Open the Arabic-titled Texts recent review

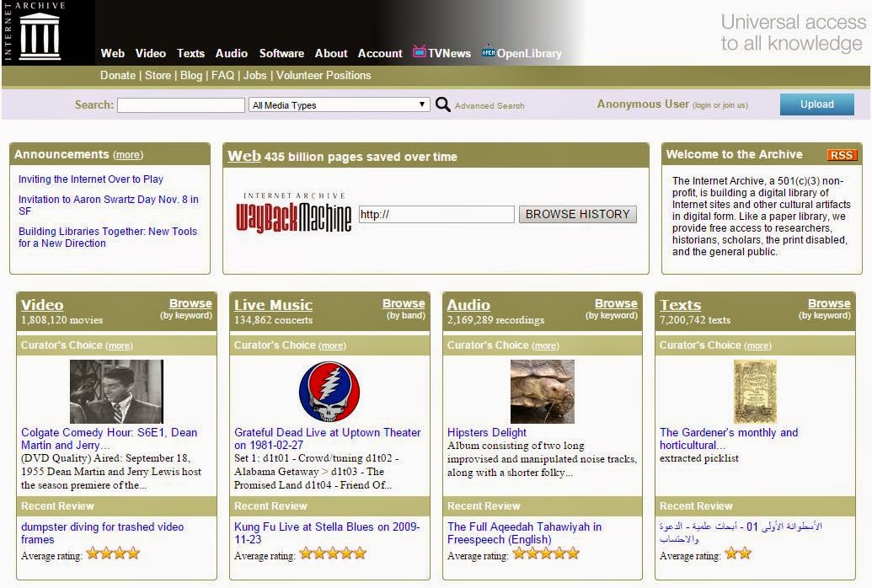coord(741,532)
